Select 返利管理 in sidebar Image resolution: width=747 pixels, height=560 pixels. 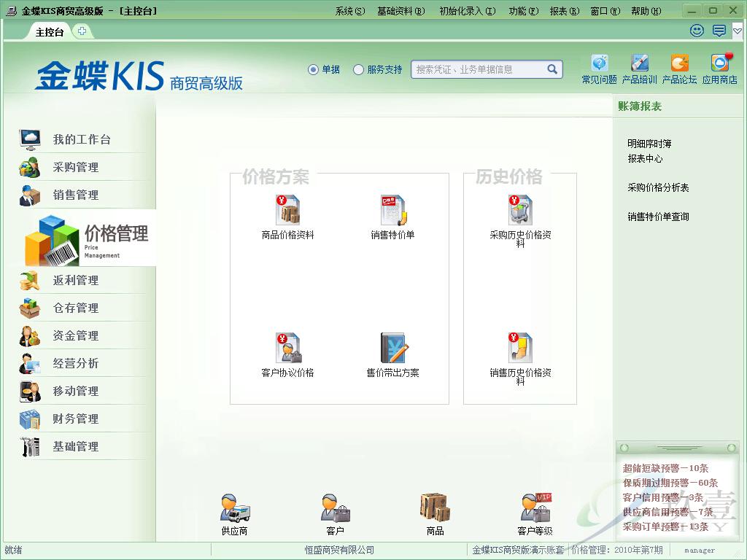[x=82, y=280]
